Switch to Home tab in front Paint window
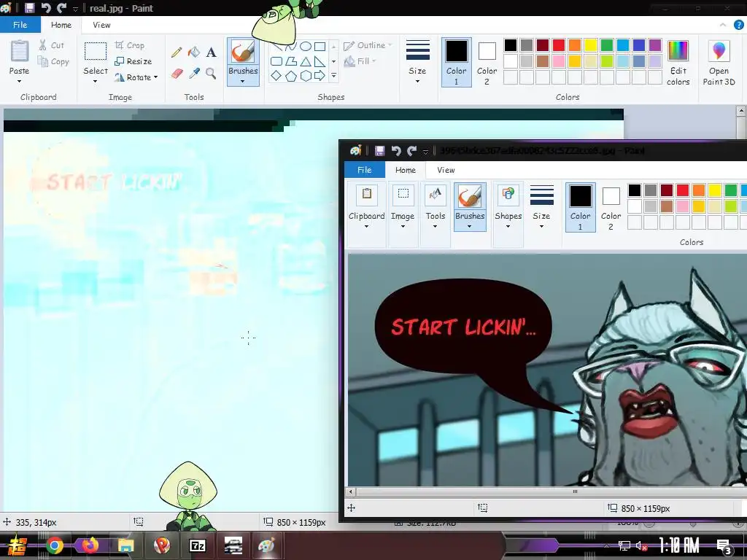Screen dimensions: 747x560 pos(406,170)
